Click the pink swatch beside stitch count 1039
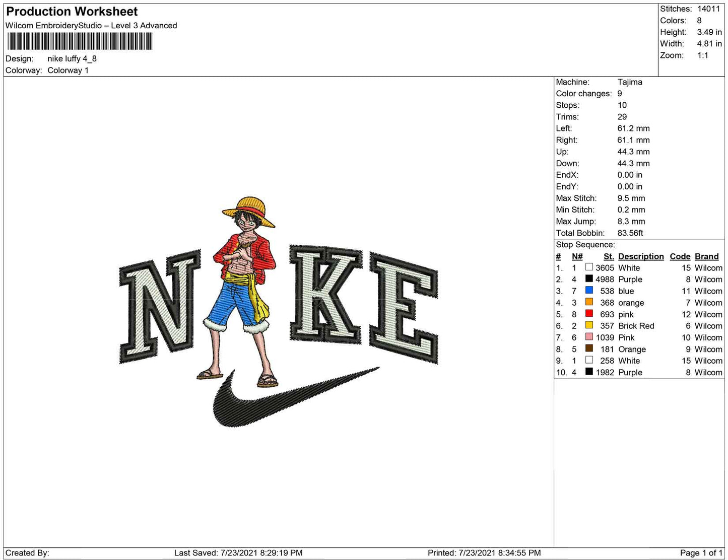This screenshot has width=728, height=560. 589,337
